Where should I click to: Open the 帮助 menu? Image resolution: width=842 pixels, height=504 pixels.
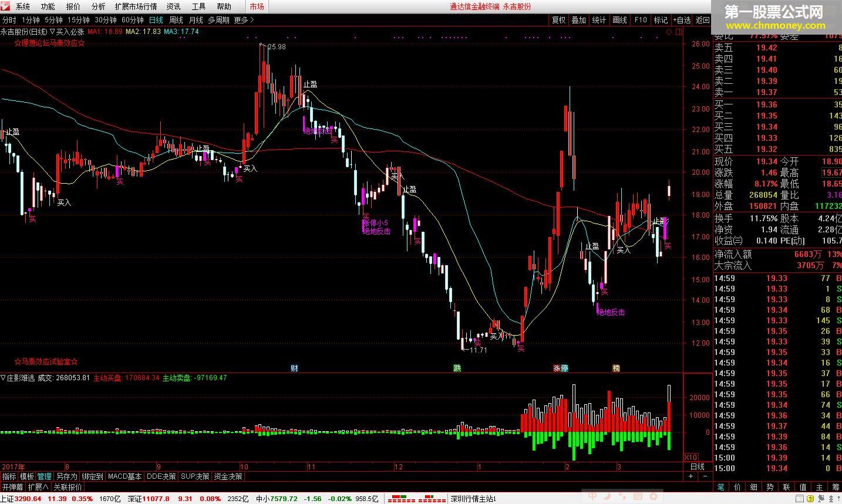pos(224,6)
